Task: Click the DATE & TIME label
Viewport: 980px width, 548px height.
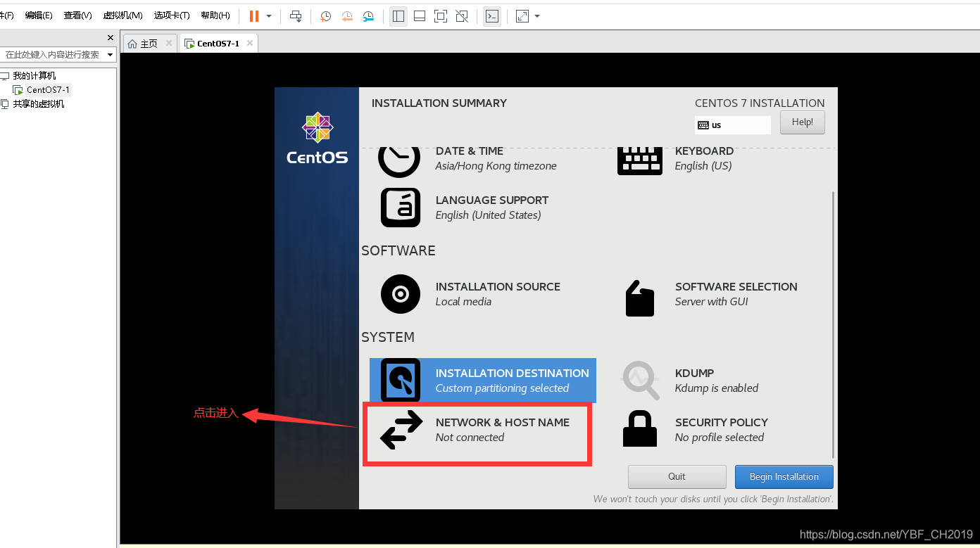Action: pos(470,151)
